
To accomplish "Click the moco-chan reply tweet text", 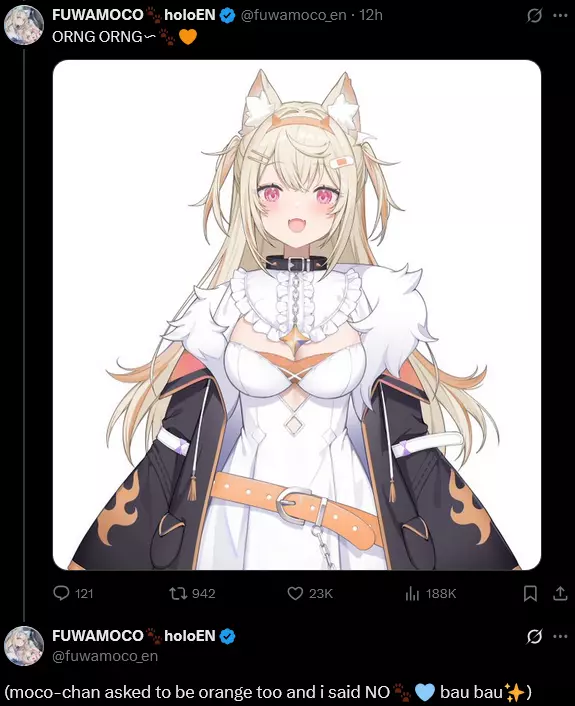I will point(268,692).
